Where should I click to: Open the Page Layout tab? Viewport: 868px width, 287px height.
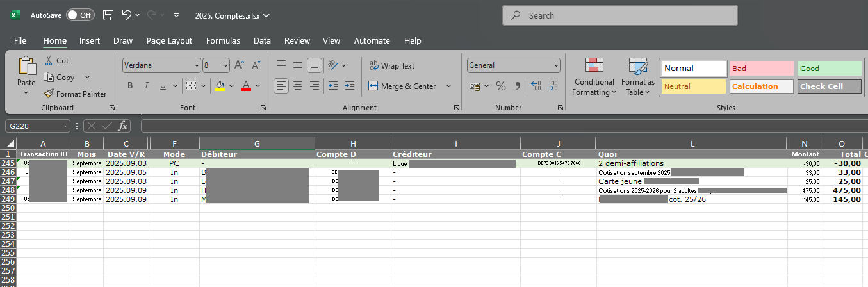[x=169, y=40]
